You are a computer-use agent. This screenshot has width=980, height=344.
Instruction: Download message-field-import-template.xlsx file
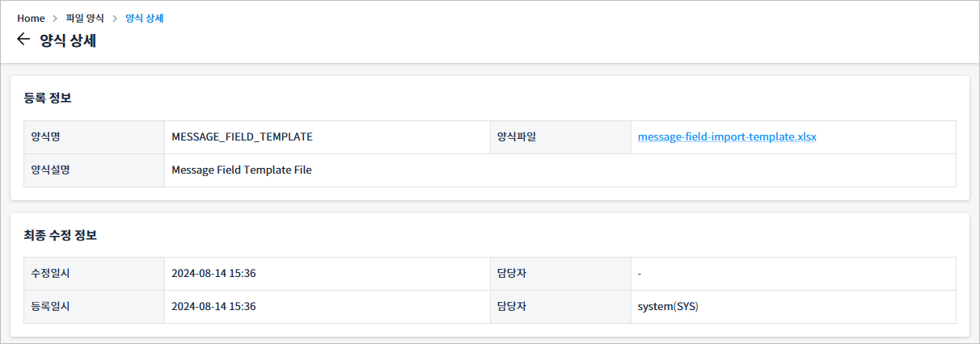[x=727, y=136]
